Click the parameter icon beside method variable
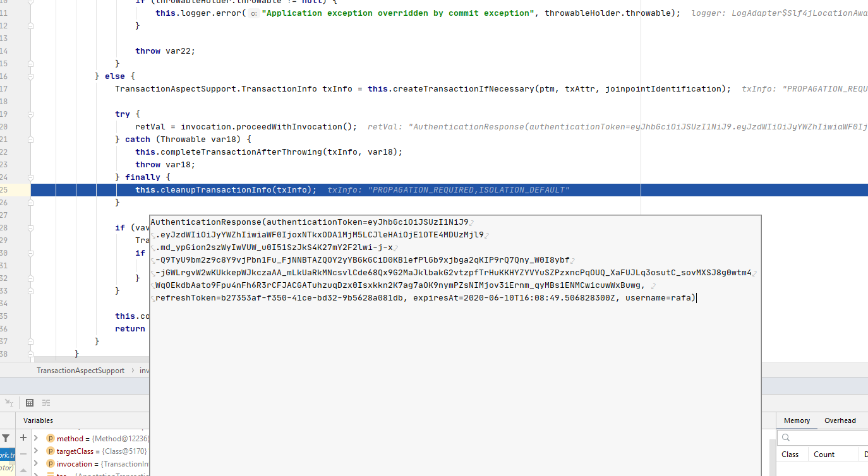 [50, 438]
